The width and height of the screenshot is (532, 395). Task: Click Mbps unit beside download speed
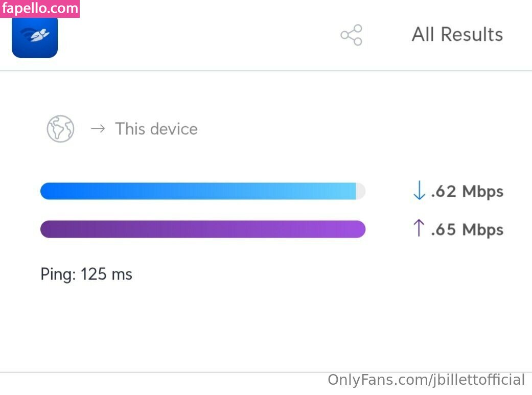click(x=483, y=192)
